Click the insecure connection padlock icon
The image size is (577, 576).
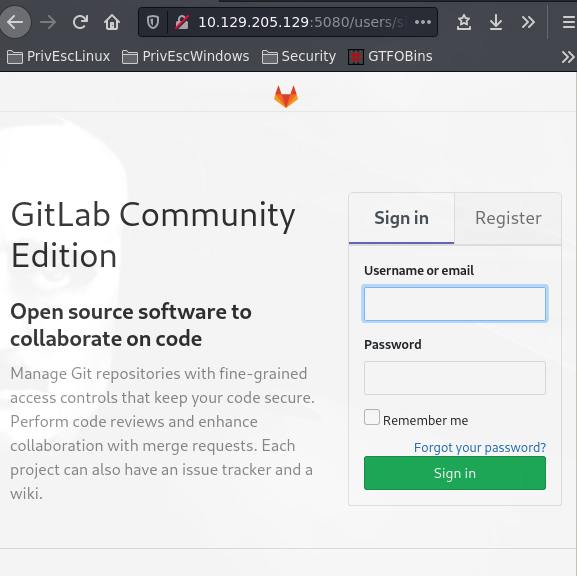pos(182,22)
